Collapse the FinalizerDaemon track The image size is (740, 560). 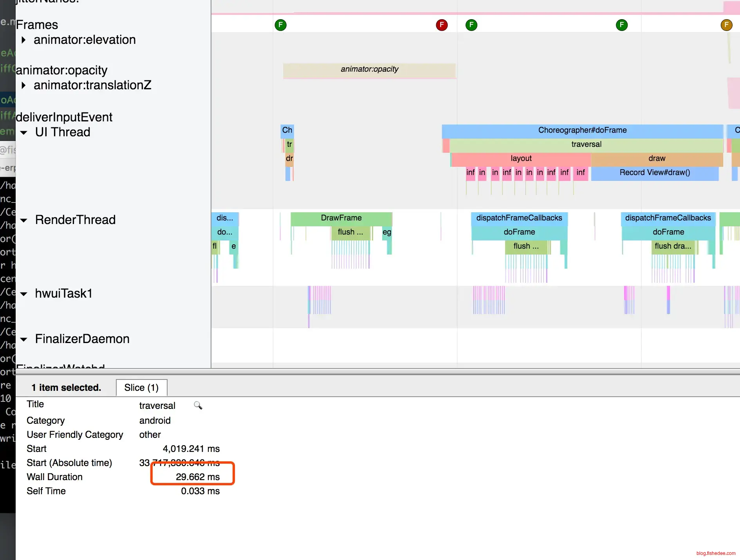coord(24,339)
